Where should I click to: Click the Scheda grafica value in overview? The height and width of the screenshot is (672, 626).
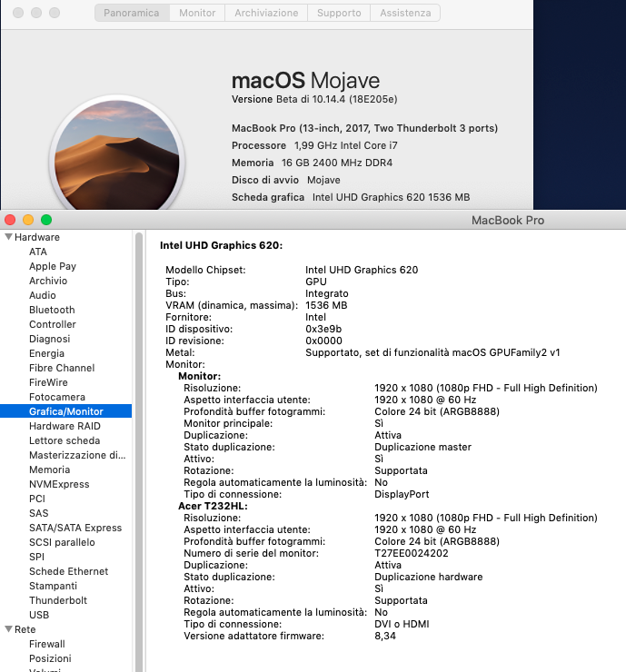391,197
